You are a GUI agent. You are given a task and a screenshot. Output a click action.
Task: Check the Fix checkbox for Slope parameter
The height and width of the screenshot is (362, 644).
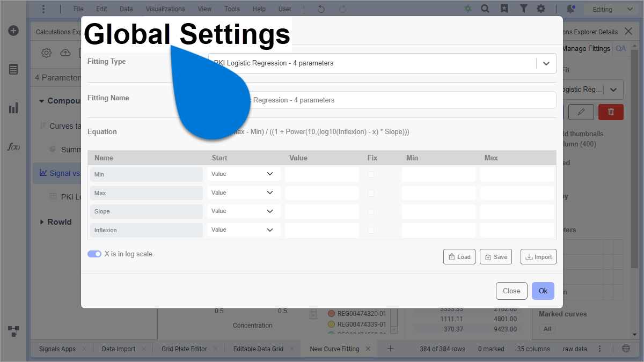371,212
